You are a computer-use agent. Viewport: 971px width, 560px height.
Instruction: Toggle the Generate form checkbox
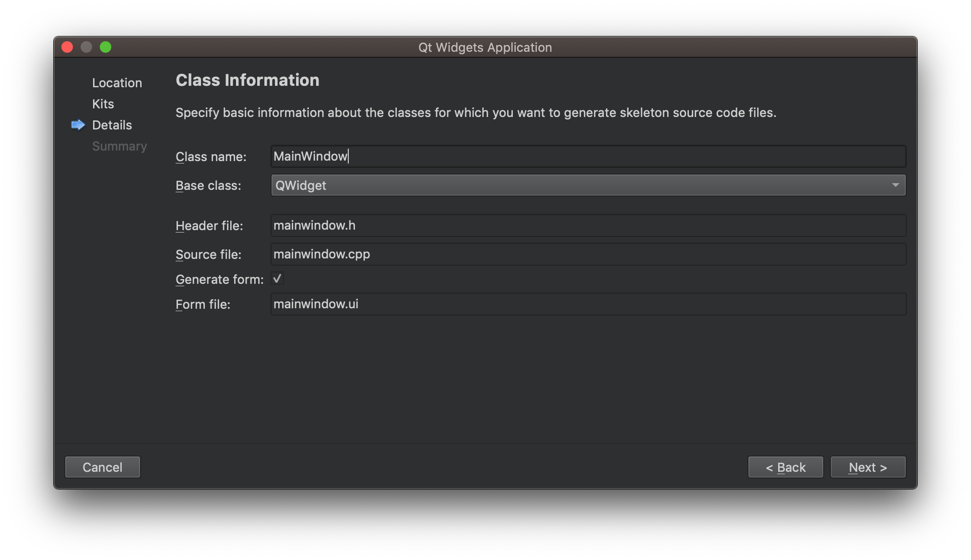(x=277, y=279)
